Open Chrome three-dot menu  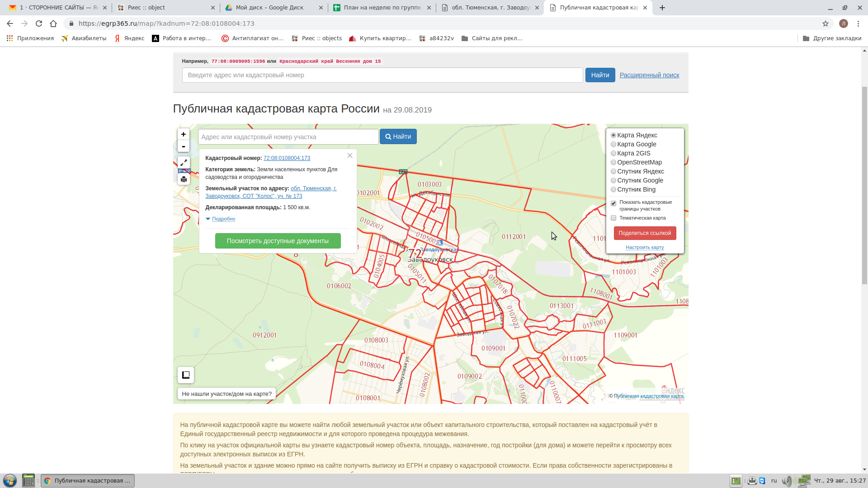point(858,23)
